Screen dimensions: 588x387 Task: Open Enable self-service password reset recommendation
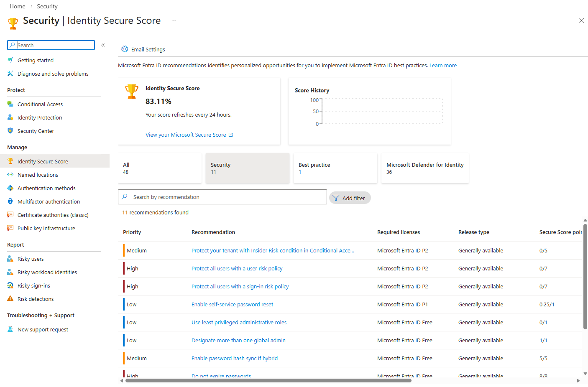233,304
